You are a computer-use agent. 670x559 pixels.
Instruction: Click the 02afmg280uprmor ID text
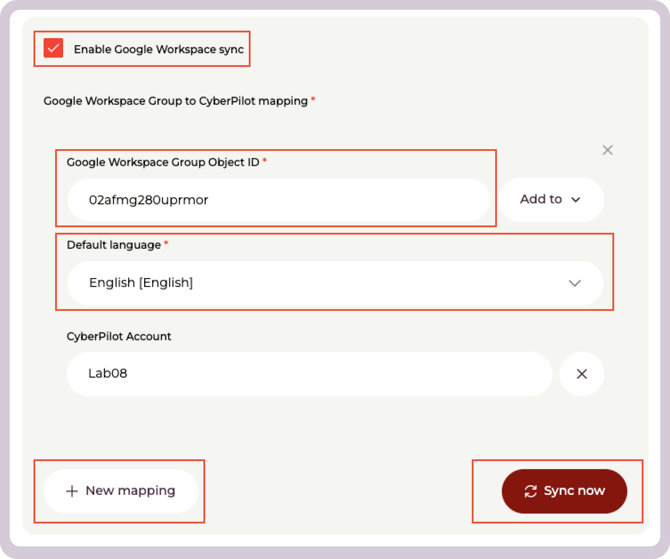148,199
